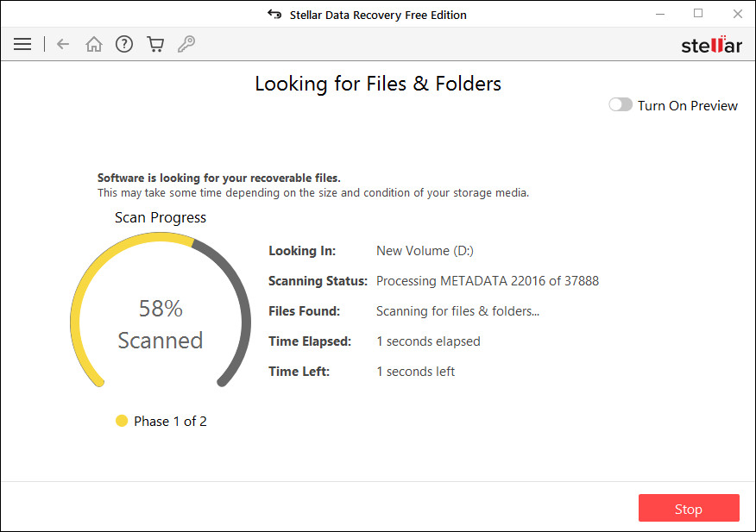Image resolution: width=756 pixels, height=532 pixels.
Task: Click the "Turn On Preview" label text
Action: 688,105
